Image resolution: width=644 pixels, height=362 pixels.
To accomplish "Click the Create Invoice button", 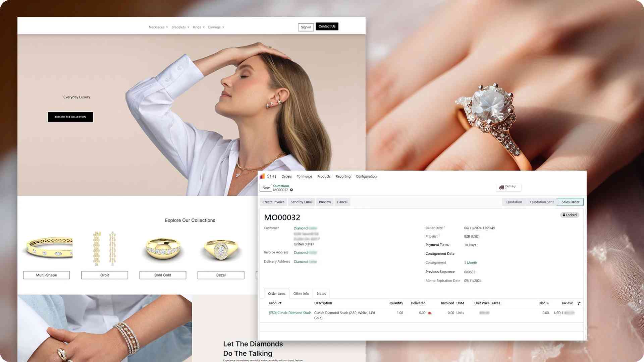I will (273, 201).
